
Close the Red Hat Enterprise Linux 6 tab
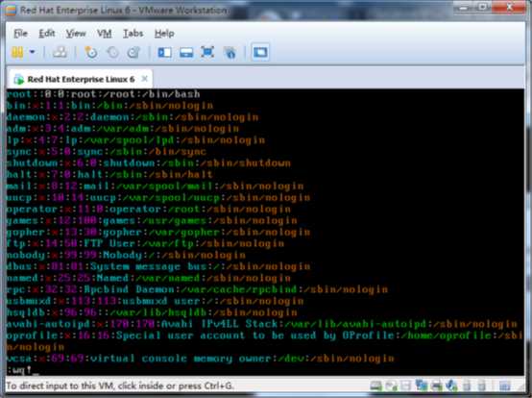click(x=145, y=79)
